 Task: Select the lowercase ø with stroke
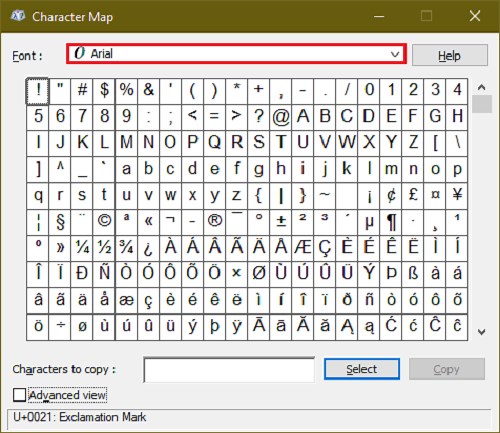[x=82, y=327]
